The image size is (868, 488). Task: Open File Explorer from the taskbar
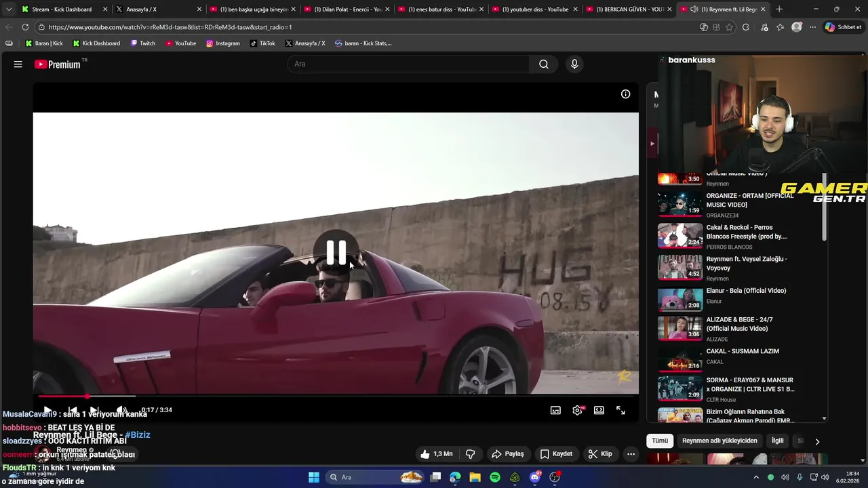point(475,477)
